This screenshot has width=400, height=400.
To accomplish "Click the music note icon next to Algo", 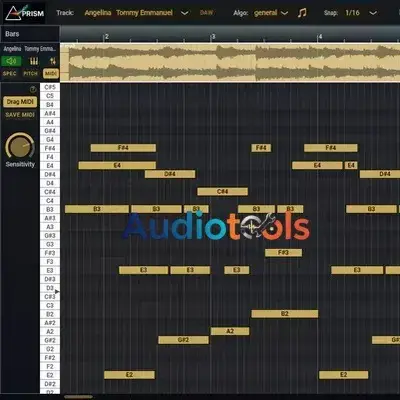I will (x=302, y=13).
